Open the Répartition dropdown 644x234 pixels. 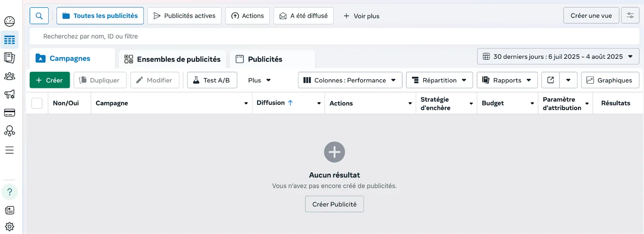439,80
